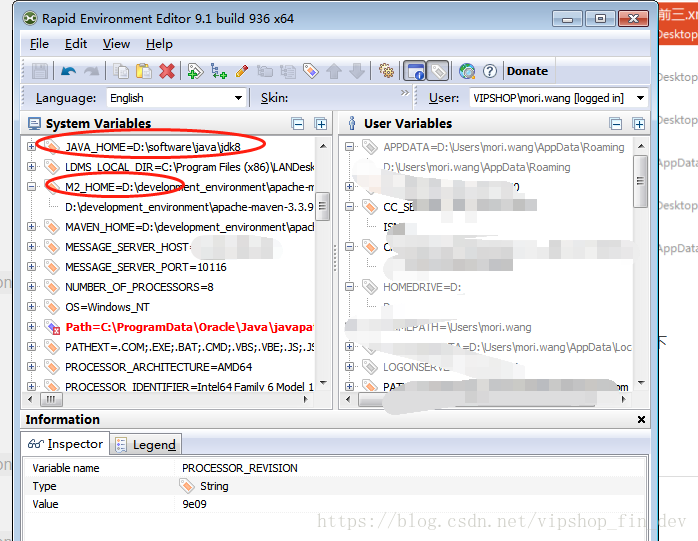Expand all System Variables with plus button
The image size is (698, 541).
pyautogui.click(x=321, y=124)
